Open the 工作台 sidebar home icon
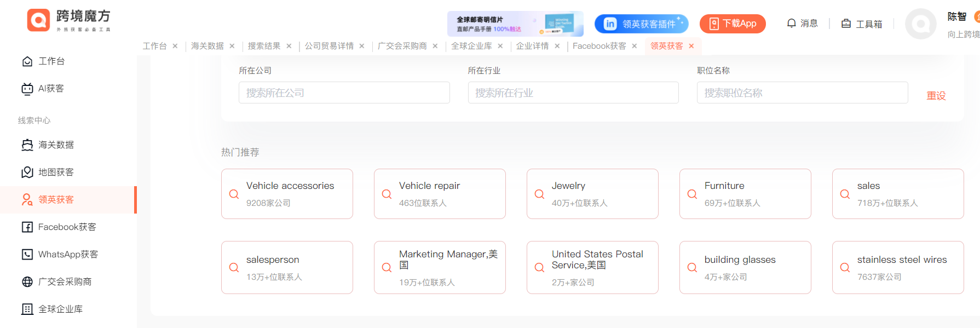 pyautogui.click(x=27, y=61)
